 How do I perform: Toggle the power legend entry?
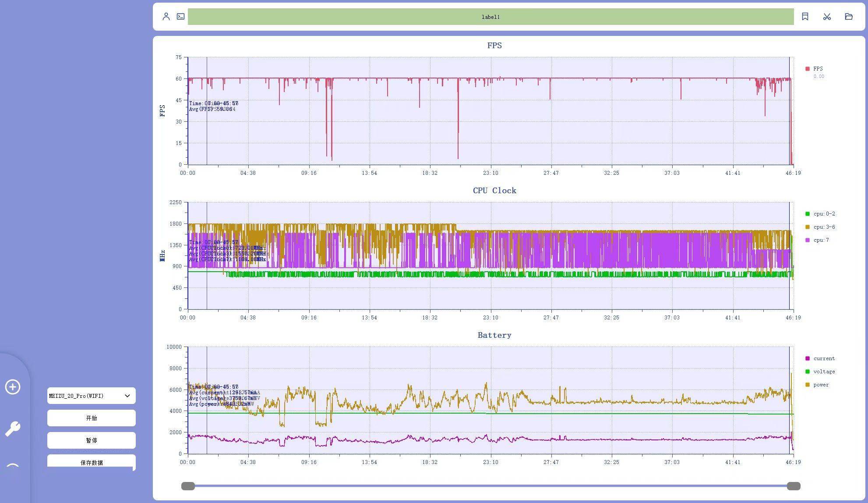[817, 385]
